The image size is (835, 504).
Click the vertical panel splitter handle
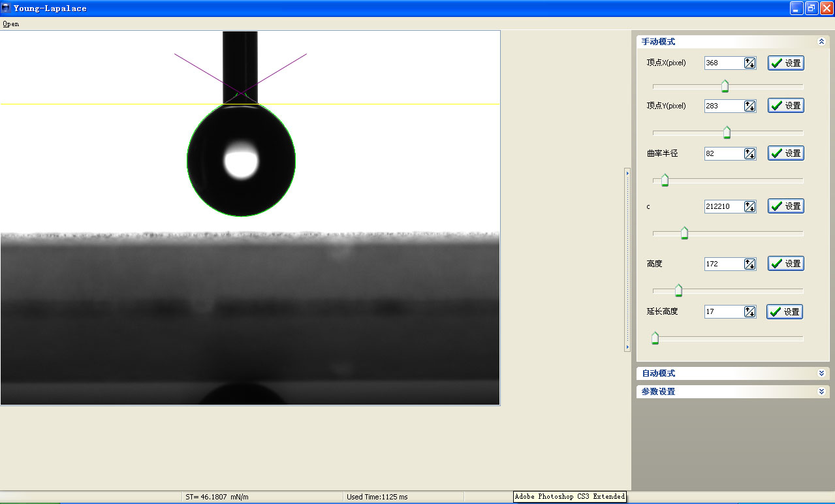pyautogui.click(x=627, y=260)
